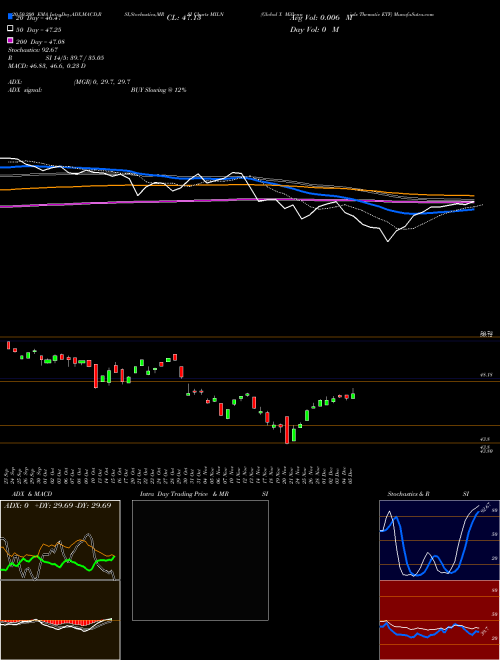
Task: Click the last green candlestick on the right
Action: coord(353,396)
